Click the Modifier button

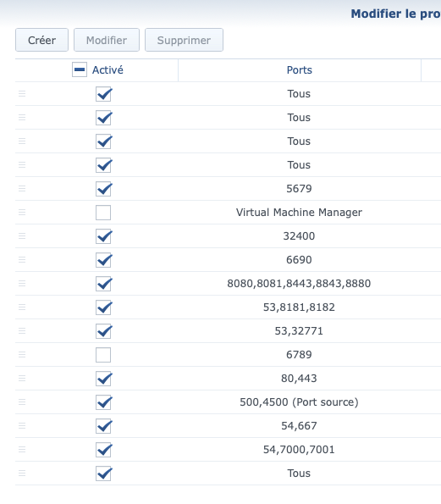107,40
